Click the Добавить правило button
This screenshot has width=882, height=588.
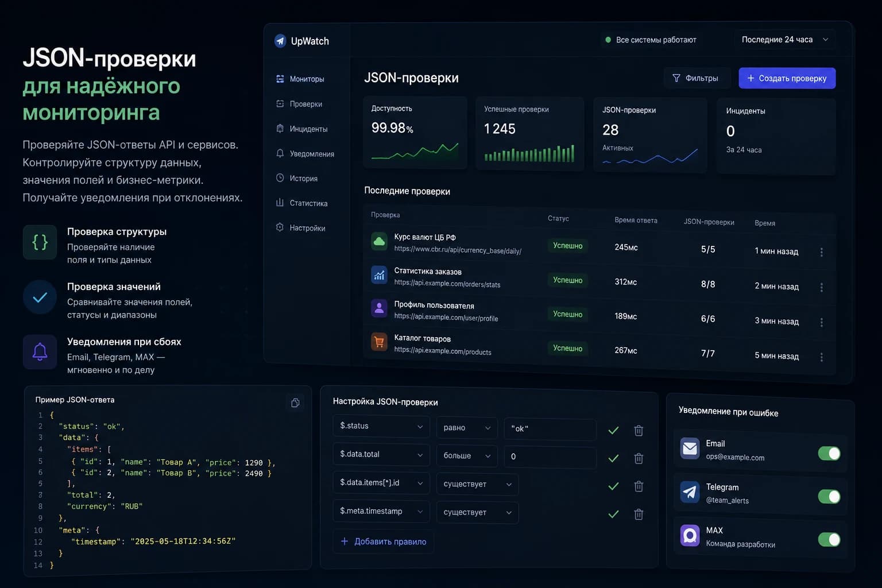tap(384, 541)
